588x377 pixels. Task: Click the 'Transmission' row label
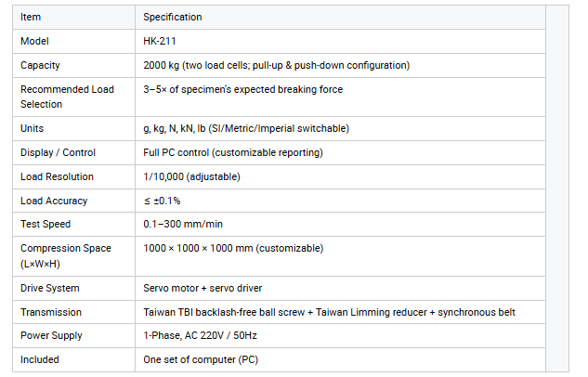[50, 312]
